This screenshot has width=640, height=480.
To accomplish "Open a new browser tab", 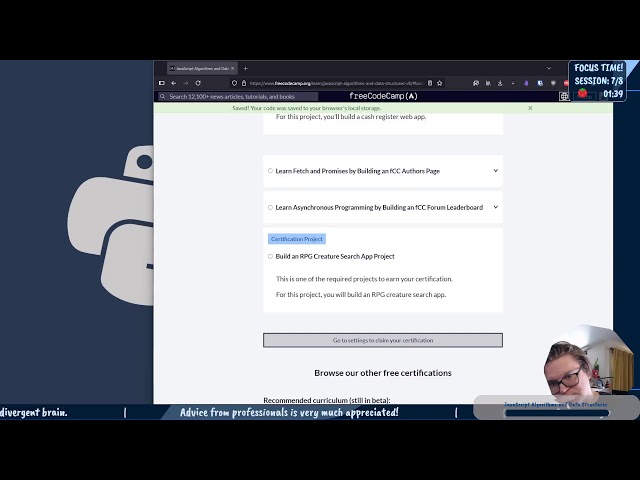I will point(245,69).
